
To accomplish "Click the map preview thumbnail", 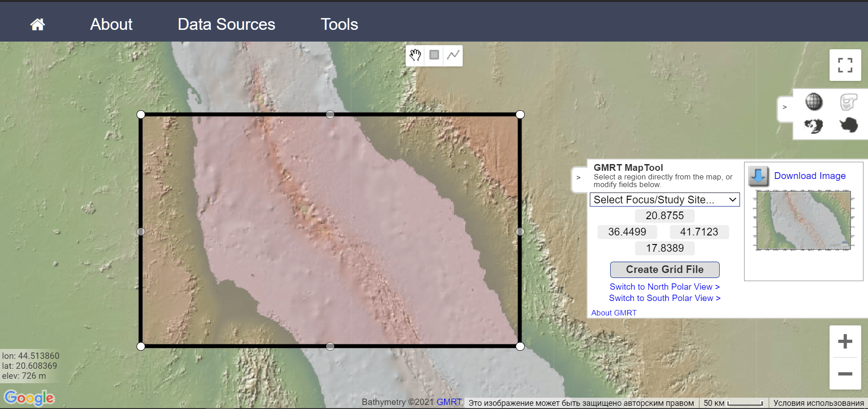I will (x=803, y=221).
